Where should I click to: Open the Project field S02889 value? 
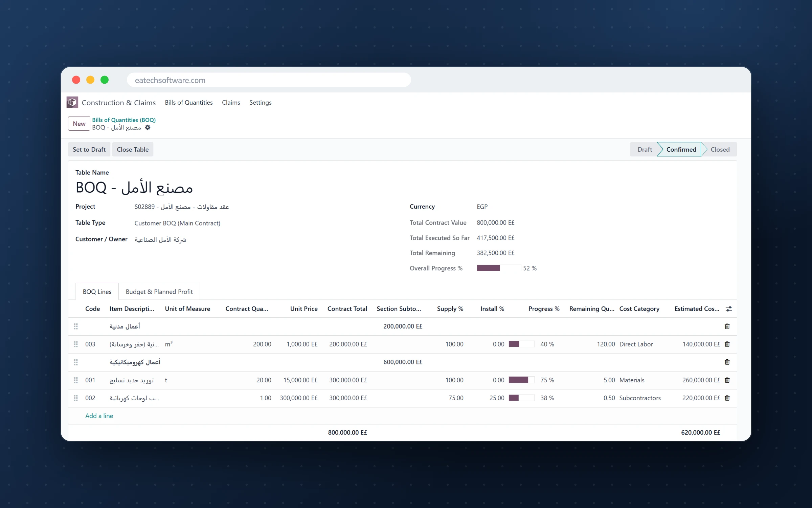click(x=182, y=207)
